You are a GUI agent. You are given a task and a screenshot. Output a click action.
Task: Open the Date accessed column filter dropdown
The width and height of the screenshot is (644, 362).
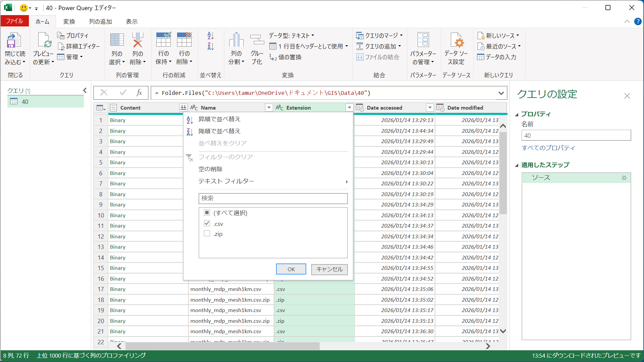[430, 108]
